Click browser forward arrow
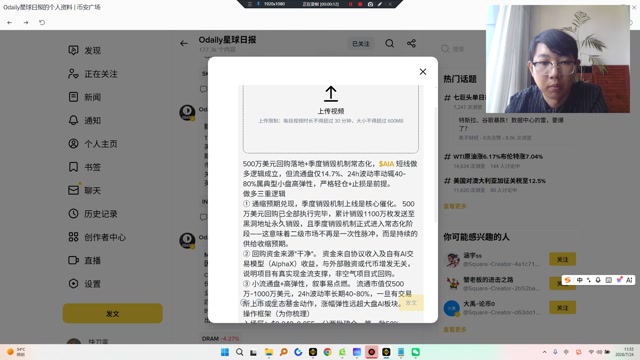 (x=26, y=22)
